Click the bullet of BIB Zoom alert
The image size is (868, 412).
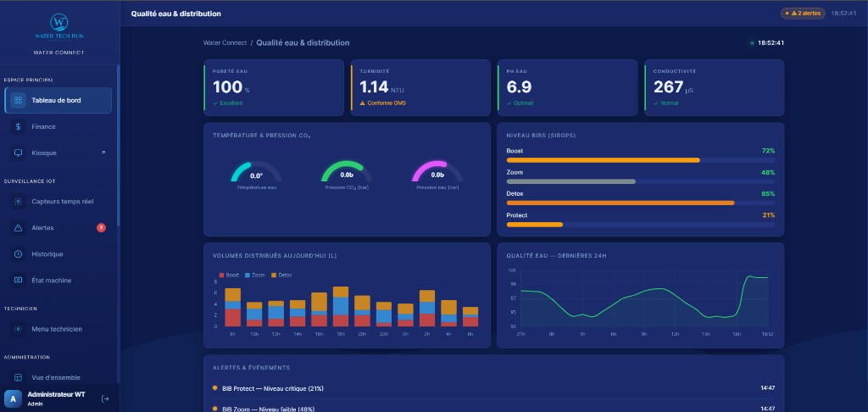[214, 409]
